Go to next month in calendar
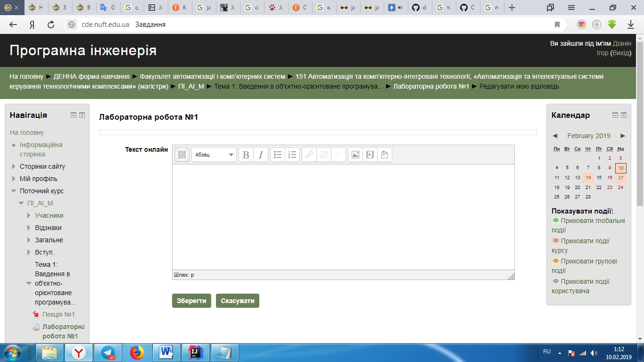This screenshot has height=362, width=644. click(x=623, y=136)
